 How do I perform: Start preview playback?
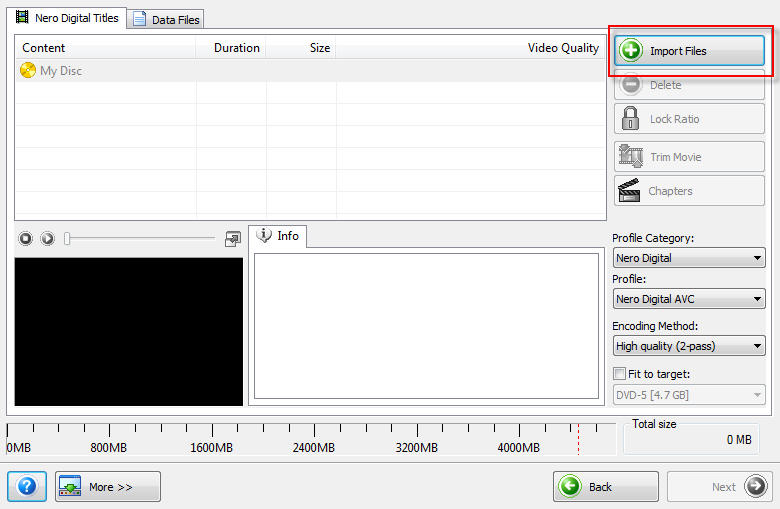48,239
